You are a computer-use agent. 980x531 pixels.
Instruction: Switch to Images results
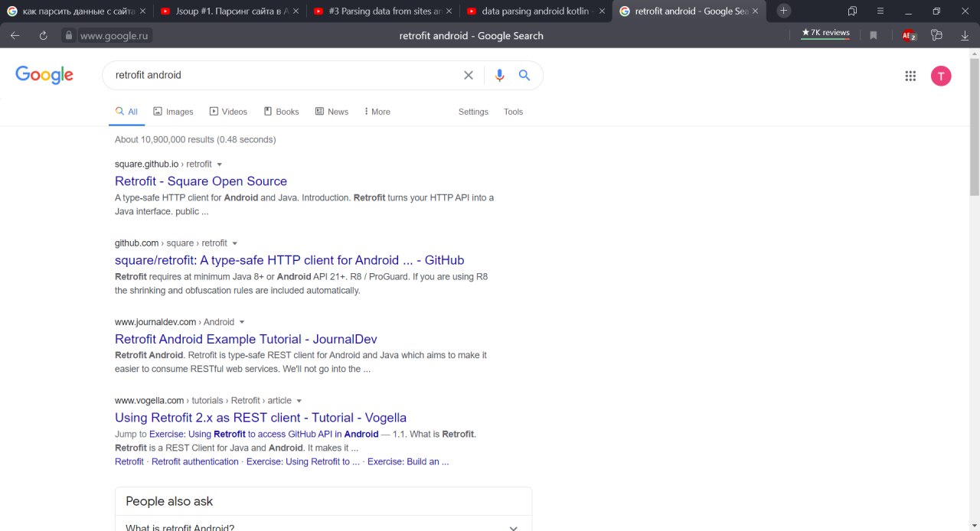click(x=173, y=112)
